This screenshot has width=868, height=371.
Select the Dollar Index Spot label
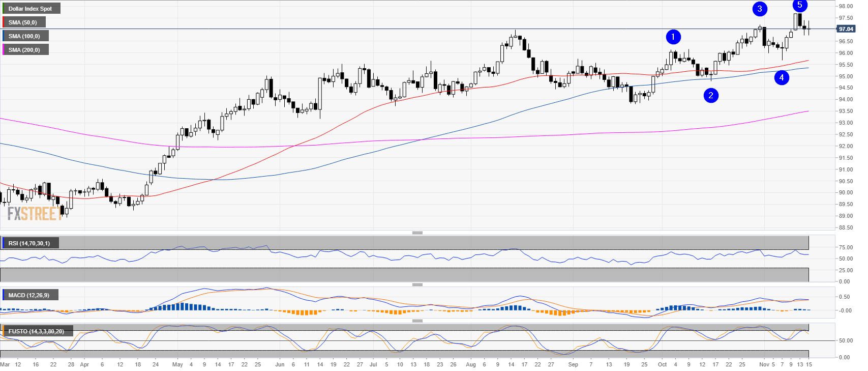(31, 9)
